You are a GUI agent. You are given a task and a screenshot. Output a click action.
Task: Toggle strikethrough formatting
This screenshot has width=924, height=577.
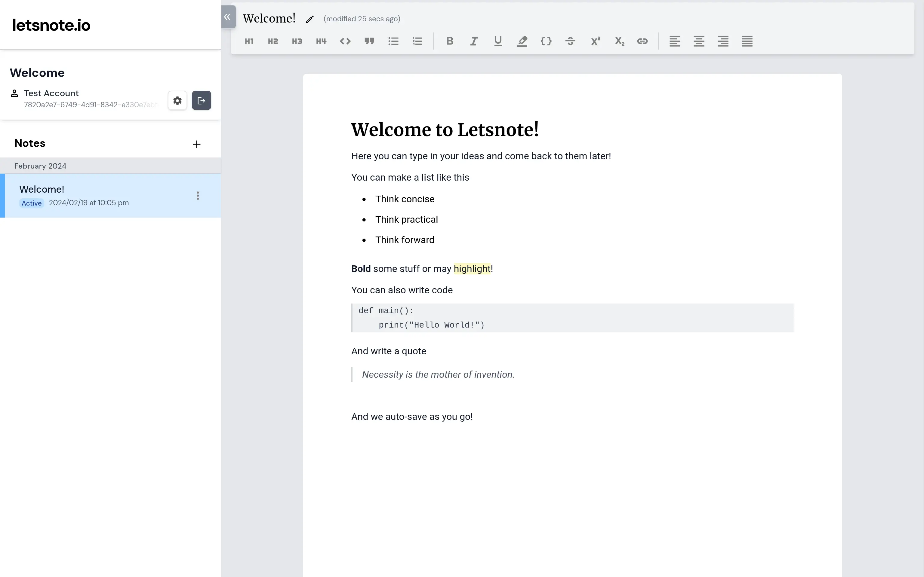pyautogui.click(x=570, y=41)
